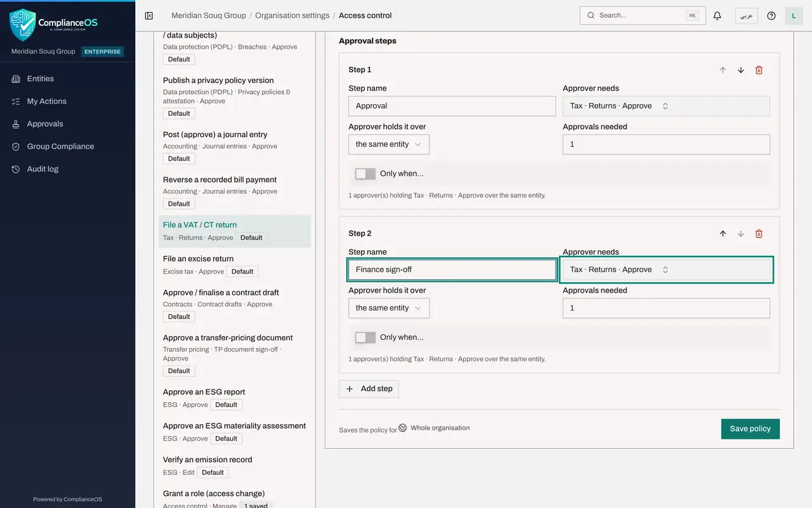Image resolution: width=812 pixels, height=508 pixels.
Task: Select 'Reverse a recorded bill payment' policy
Action: pos(234,192)
